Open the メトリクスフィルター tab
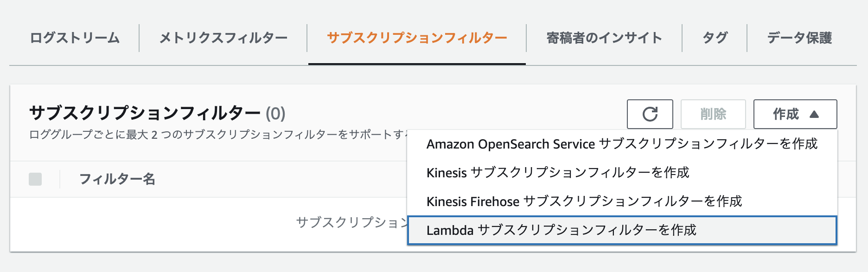The width and height of the screenshot is (868, 272). click(223, 38)
